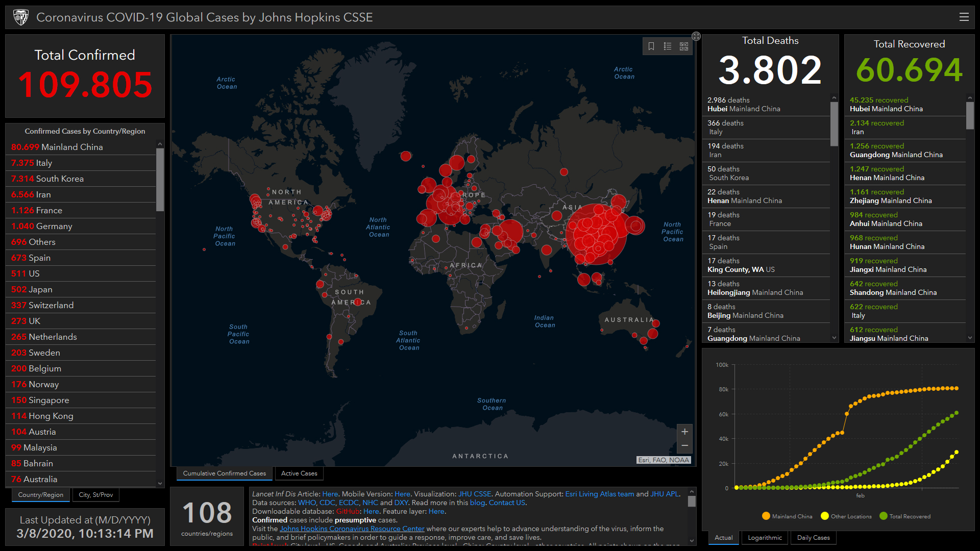Zoom out on the map
This screenshot has height=551, width=980.
point(684,446)
